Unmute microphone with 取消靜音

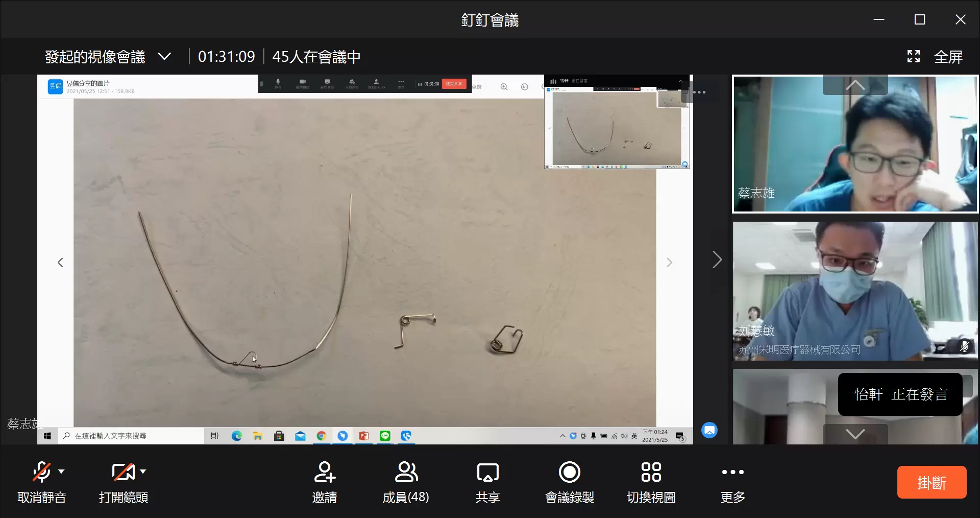coord(41,472)
